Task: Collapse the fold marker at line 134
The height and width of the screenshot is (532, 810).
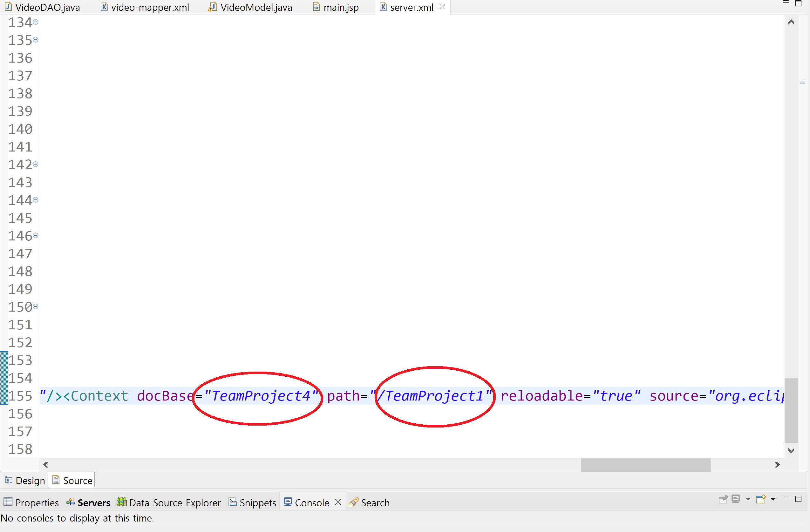Action: pyautogui.click(x=36, y=22)
